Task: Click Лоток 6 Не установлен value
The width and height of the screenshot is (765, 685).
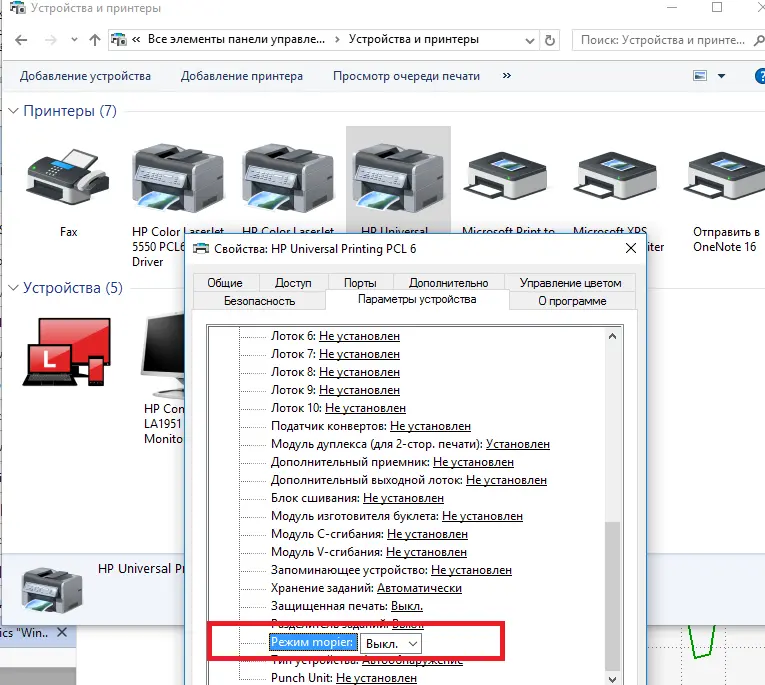Action: pos(360,336)
